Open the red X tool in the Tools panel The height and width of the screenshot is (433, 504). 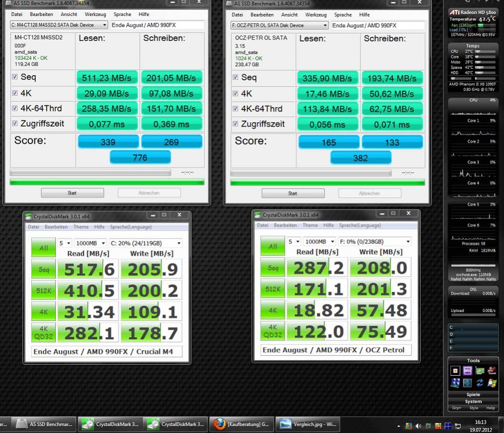click(455, 371)
